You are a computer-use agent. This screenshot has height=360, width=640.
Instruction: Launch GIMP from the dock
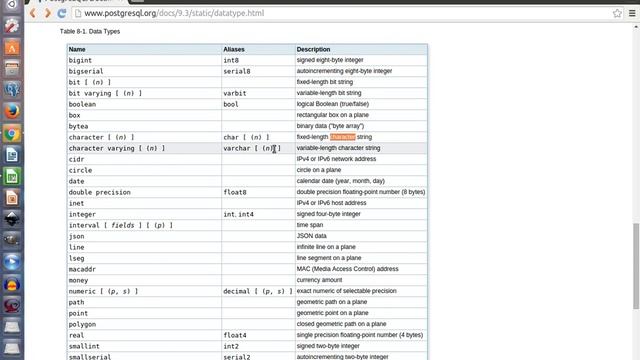pos(11,240)
